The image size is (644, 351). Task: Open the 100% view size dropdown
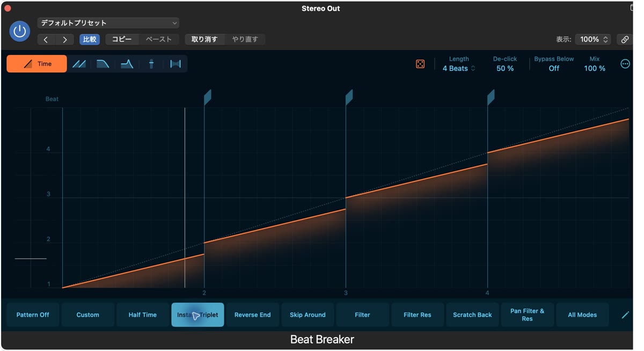pos(593,39)
